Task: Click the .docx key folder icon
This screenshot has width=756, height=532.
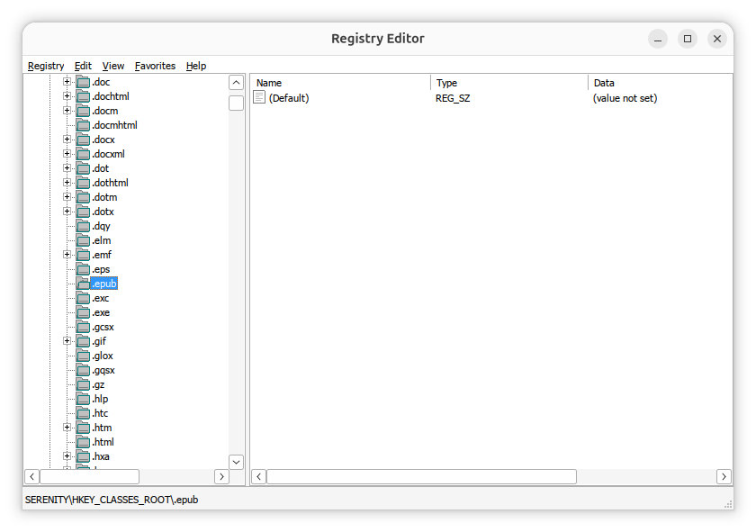Action: pos(83,140)
